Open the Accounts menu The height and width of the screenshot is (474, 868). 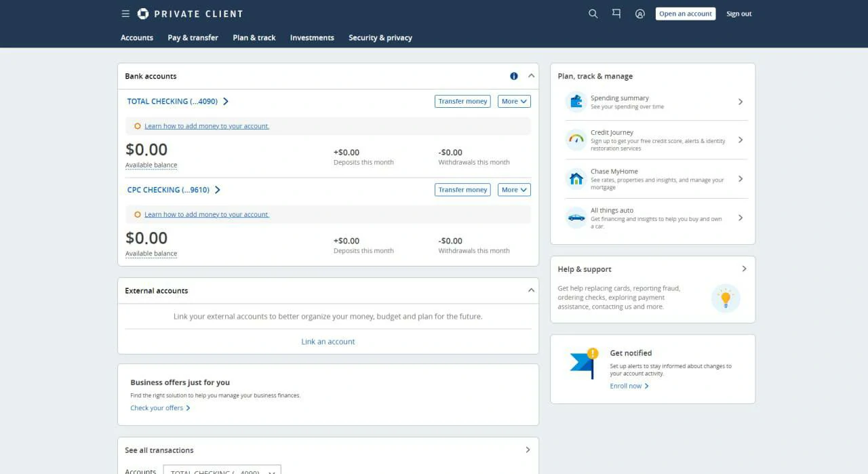pyautogui.click(x=137, y=38)
